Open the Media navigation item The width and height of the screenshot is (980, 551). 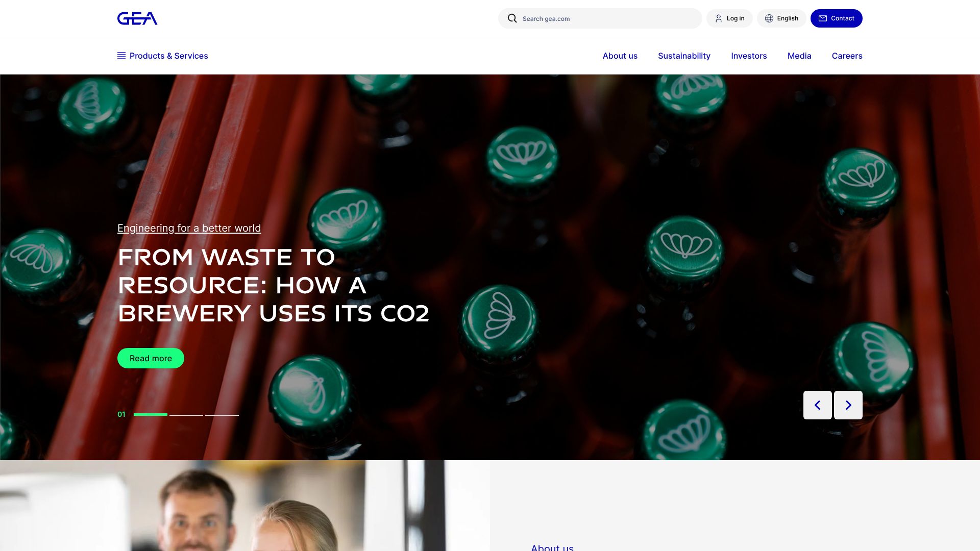[799, 56]
